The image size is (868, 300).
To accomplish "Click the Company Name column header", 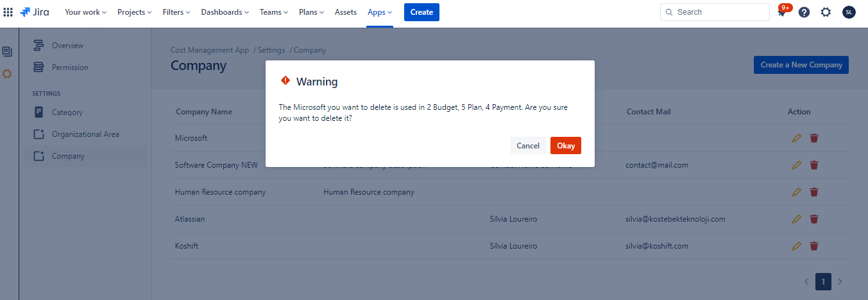I will click(204, 112).
